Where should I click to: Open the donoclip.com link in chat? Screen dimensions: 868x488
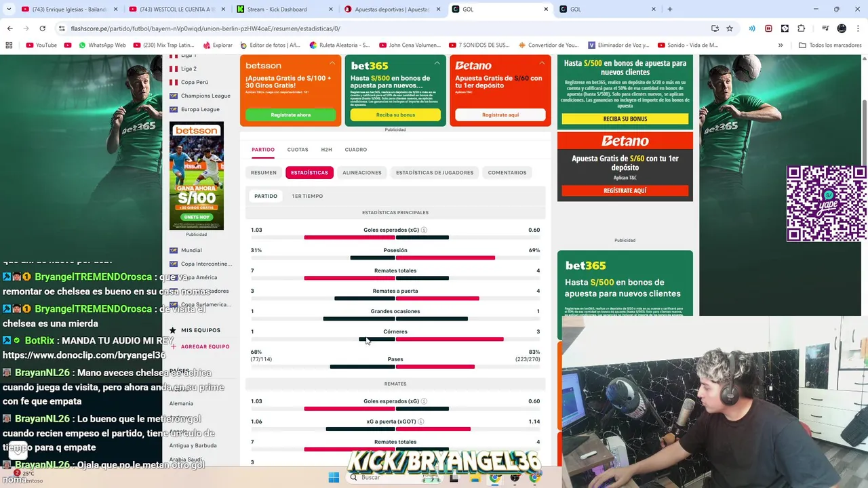point(84,355)
